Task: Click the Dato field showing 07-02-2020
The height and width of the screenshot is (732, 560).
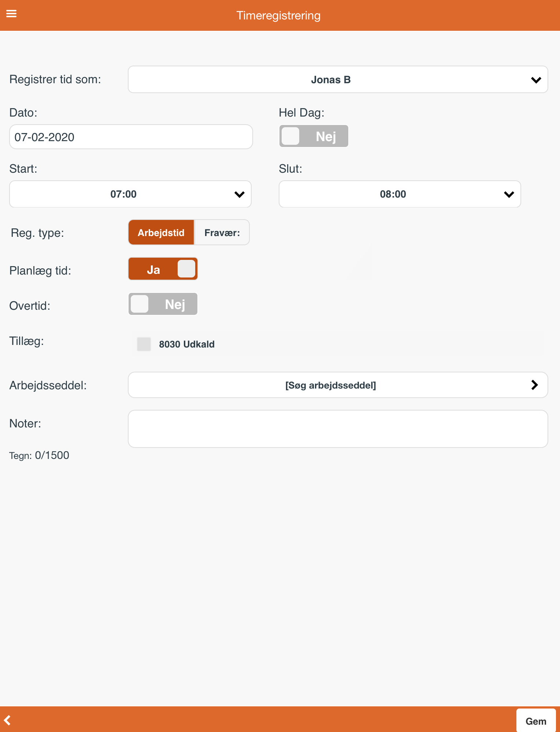Action: tap(131, 137)
